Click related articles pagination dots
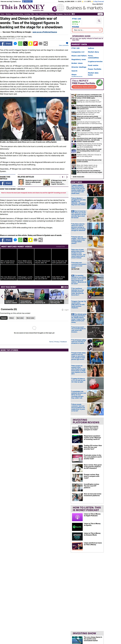Image resolution: width=121 pixels, height=644 pixels. [63, 177]
